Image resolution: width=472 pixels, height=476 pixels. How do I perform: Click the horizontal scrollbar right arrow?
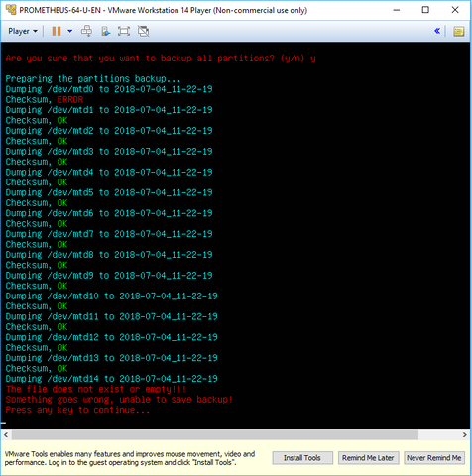tap(465, 434)
